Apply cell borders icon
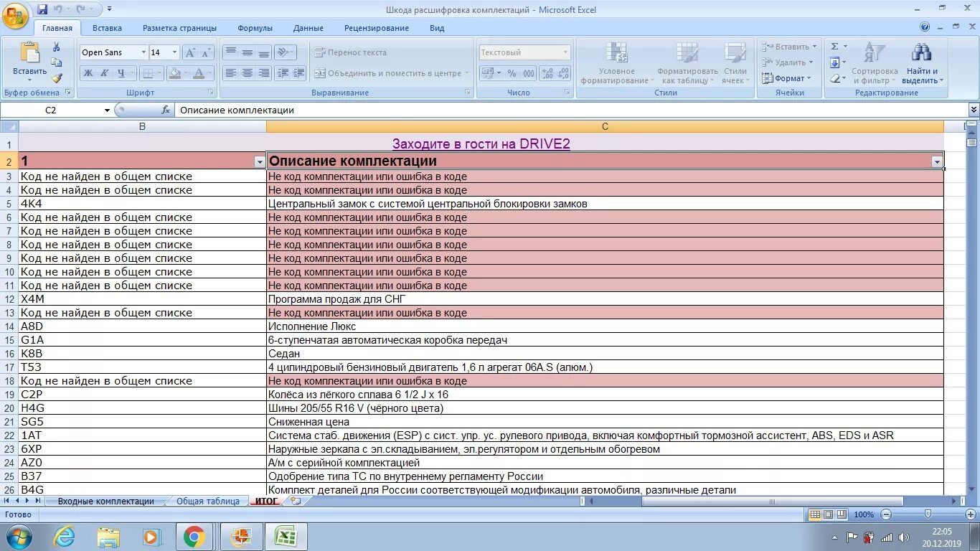 147,73
